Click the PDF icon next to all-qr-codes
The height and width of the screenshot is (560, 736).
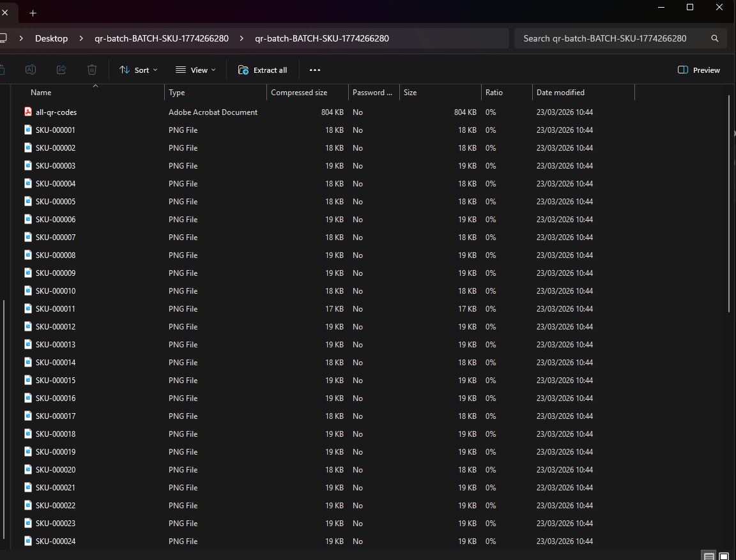coord(28,112)
